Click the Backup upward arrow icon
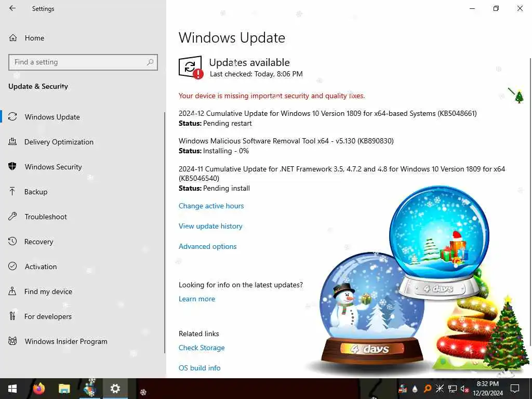532x399 pixels. (x=12, y=192)
